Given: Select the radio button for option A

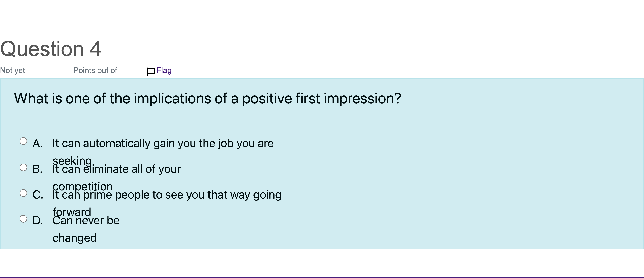Looking at the screenshot, I should pos(23,141).
